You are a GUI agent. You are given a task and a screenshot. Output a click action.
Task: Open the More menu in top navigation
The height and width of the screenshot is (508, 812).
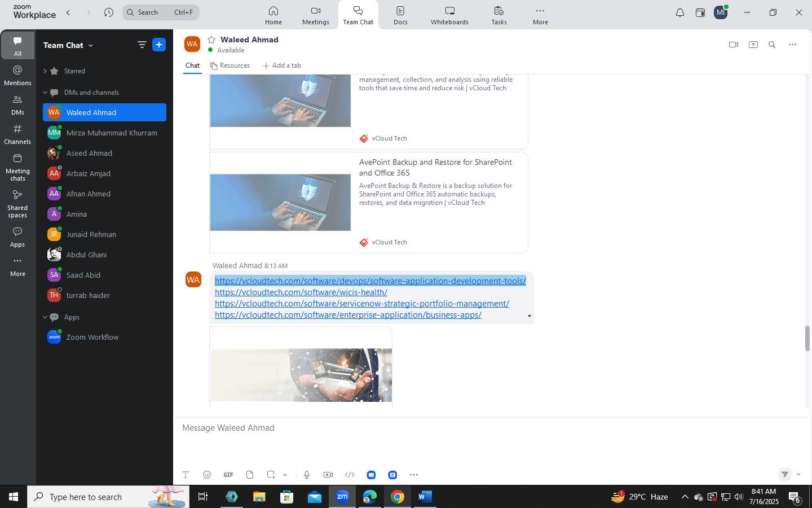click(x=540, y=15)
